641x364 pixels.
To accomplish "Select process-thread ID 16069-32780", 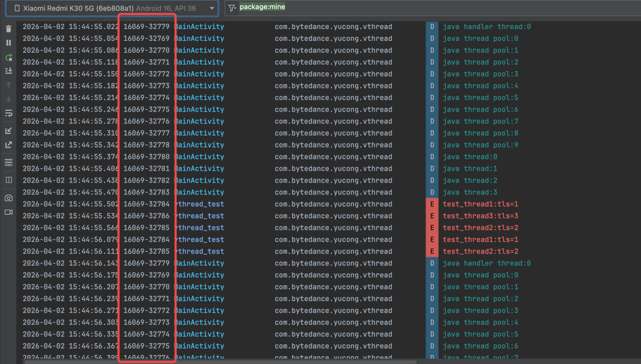I will point(147,157).
